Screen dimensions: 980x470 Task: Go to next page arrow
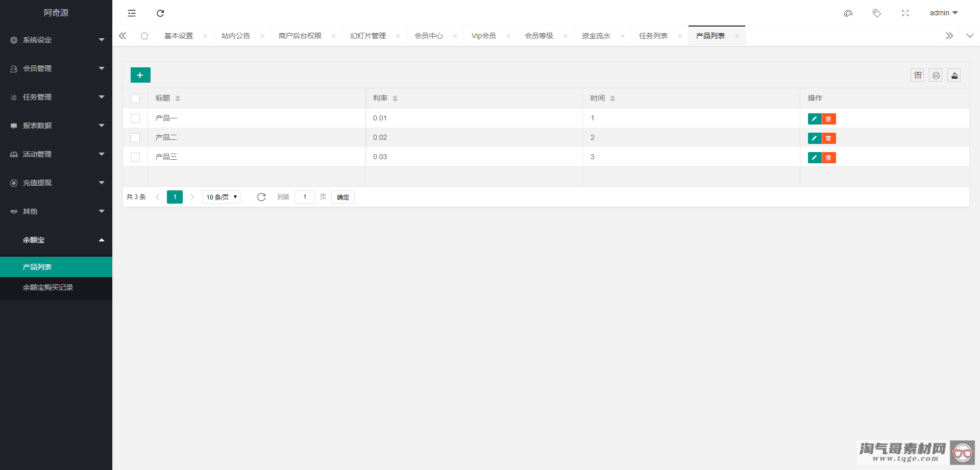192,197
